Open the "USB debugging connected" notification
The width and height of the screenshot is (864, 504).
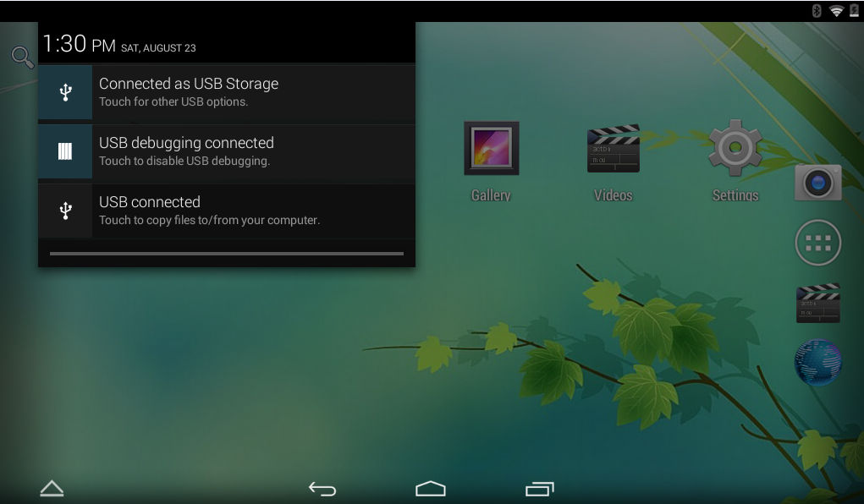click(x=227, y=151)
